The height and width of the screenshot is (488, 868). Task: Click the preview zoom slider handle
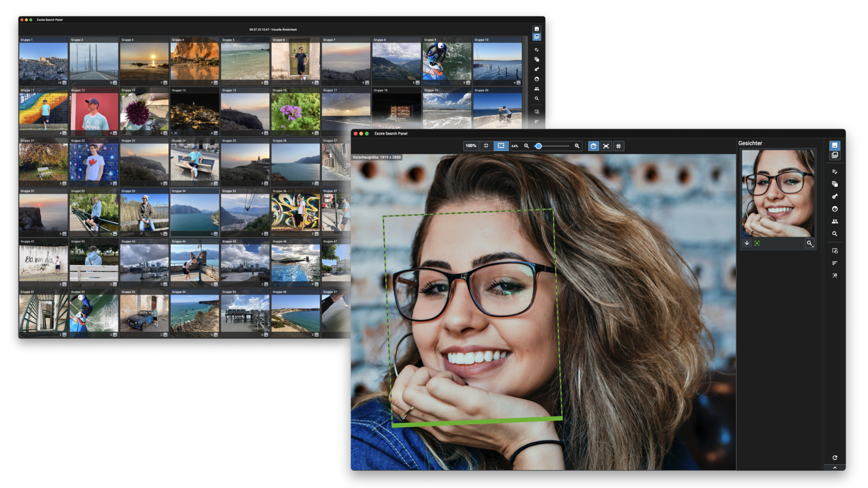[x=538, y=146]
